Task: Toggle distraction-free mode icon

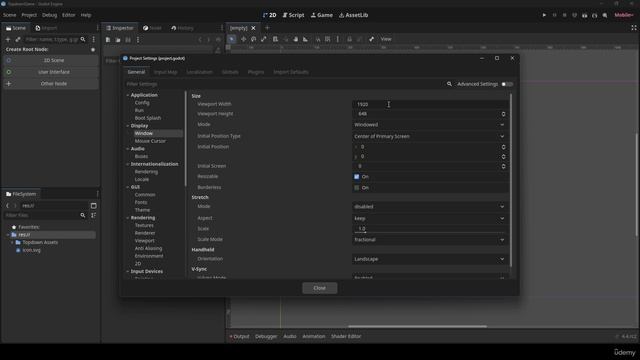Action: [634, 28]
